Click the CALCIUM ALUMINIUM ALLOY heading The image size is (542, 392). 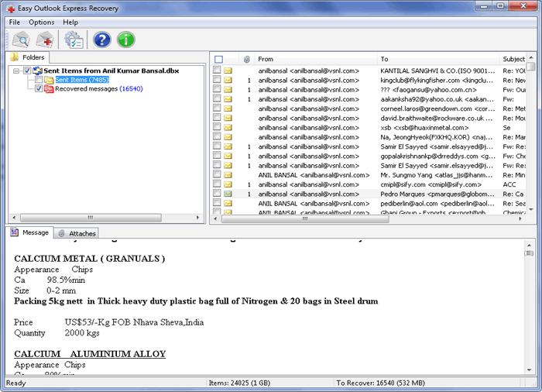pos(90,354)
